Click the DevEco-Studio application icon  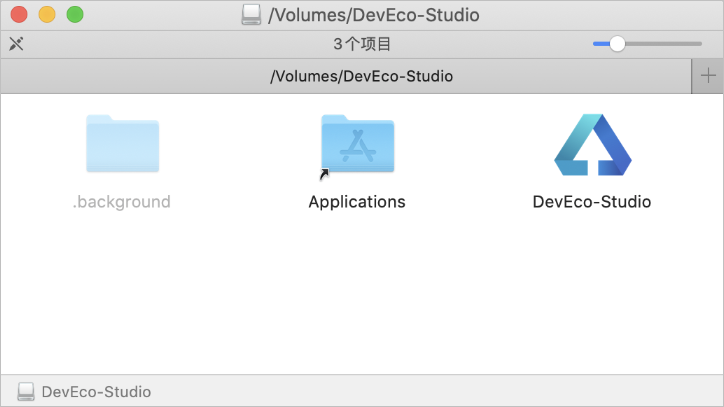(592, 145)
